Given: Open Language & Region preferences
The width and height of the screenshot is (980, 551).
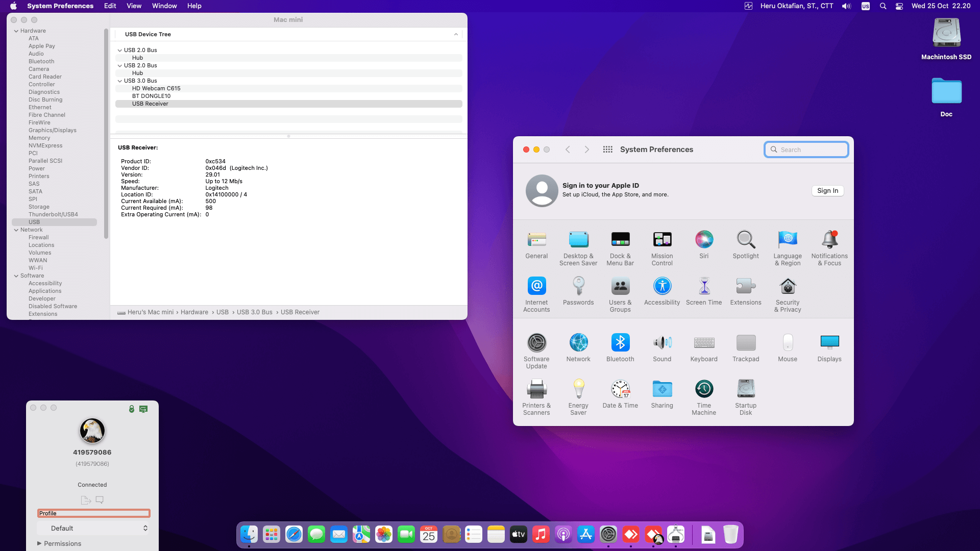Looking at the screenshot, I should coord(788,248).
